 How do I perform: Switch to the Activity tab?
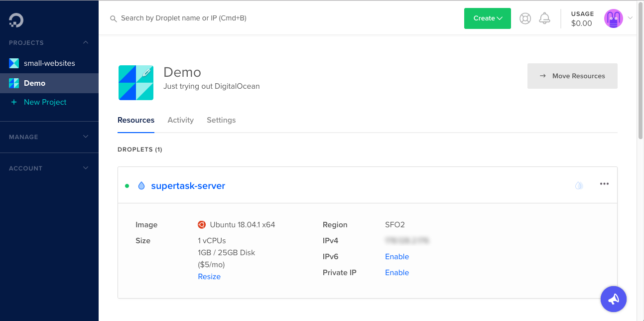[x=181, y=120]
